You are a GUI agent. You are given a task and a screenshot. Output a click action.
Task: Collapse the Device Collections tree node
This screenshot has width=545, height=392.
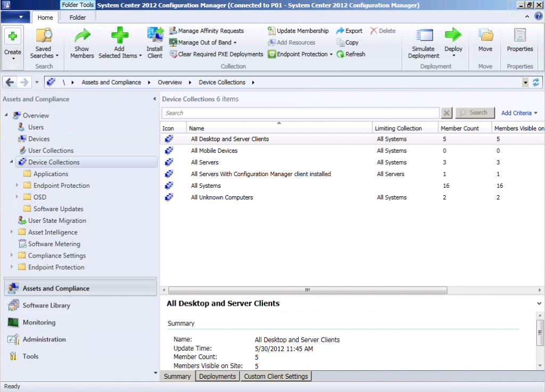coord(12,162)
